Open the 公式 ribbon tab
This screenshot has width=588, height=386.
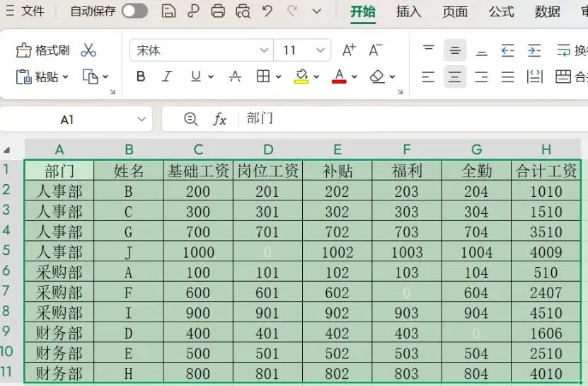(501, 11)
